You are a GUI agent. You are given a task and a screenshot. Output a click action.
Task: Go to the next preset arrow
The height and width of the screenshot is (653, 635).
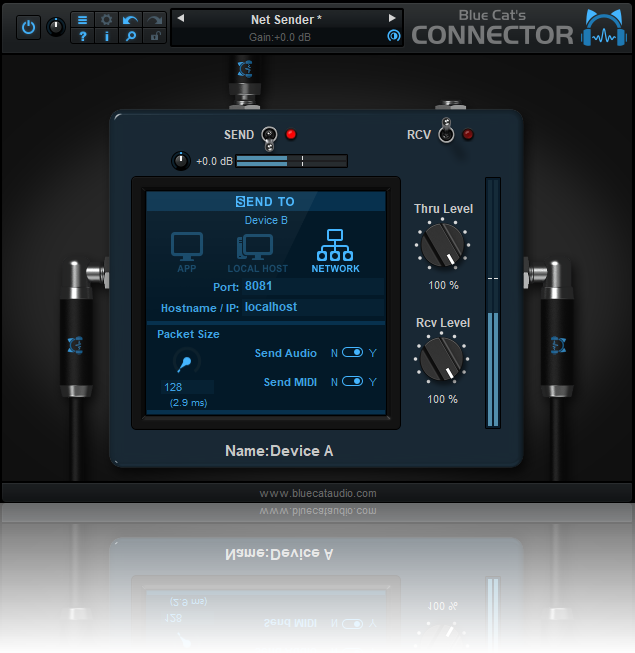392,18
